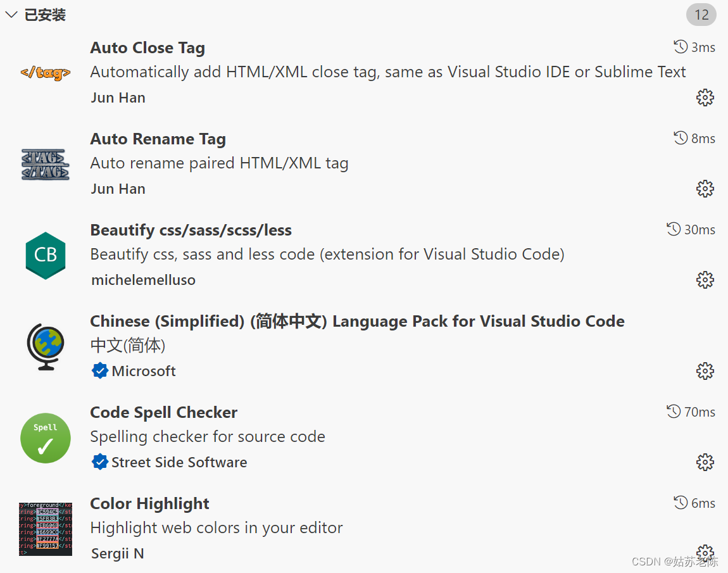Open Chinese Language Pack globe icon
Viewport: 728px width, 573px height.
(46, 347)
